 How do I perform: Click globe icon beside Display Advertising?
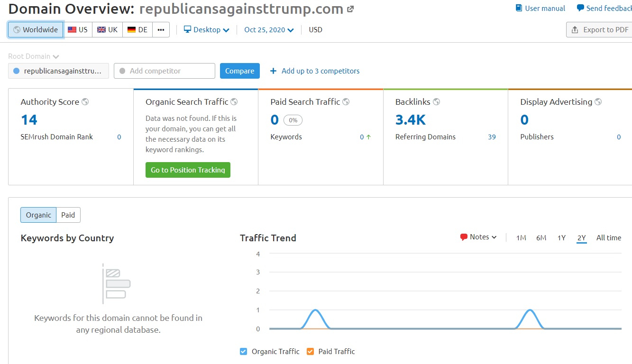click(598, 102)
